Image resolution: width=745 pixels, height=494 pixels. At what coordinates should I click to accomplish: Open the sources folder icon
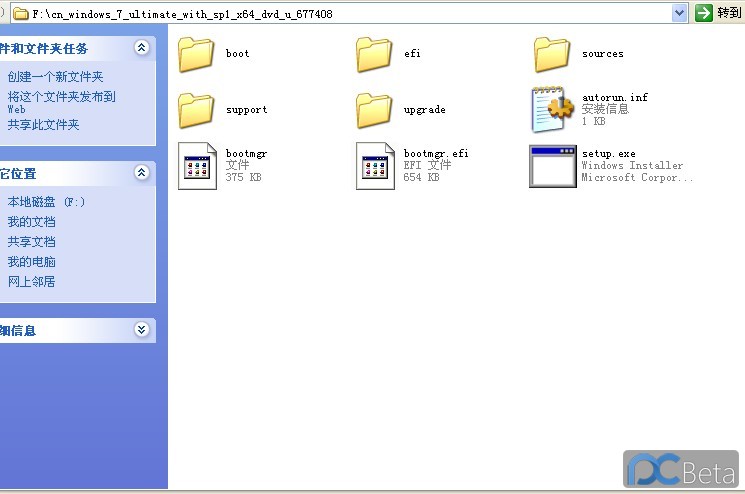tap(552, 55)
